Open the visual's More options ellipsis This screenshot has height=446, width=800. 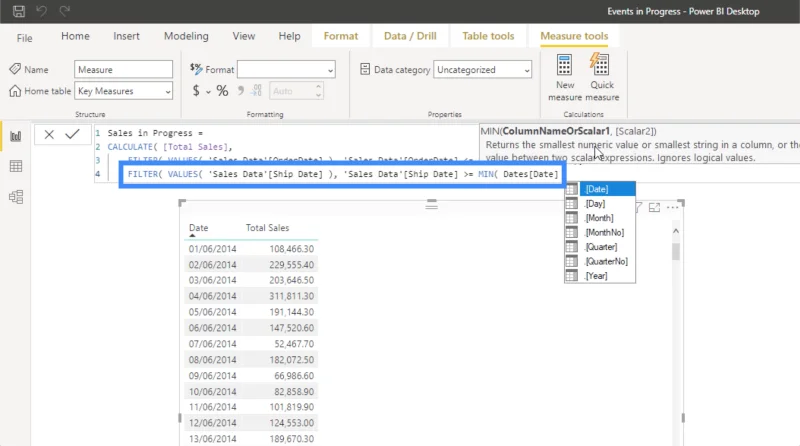point(672,207)
